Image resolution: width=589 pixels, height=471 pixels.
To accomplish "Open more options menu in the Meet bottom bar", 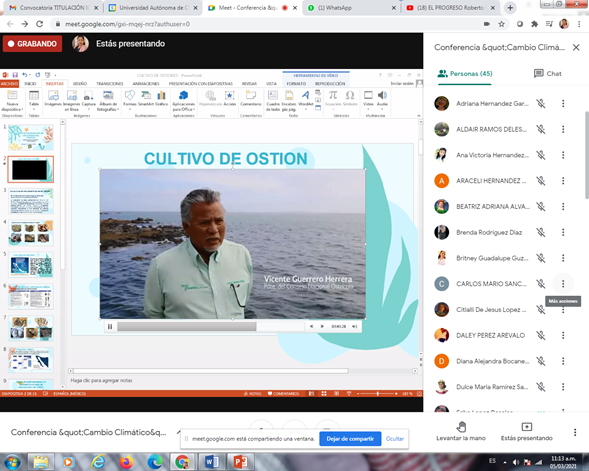I will tap(575, 432).
